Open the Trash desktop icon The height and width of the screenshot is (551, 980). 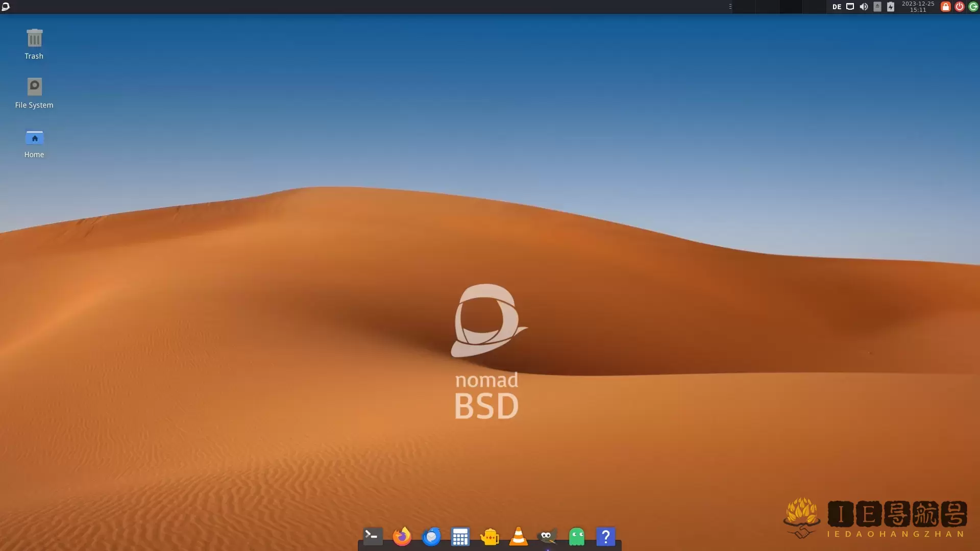tap(34, 44)
